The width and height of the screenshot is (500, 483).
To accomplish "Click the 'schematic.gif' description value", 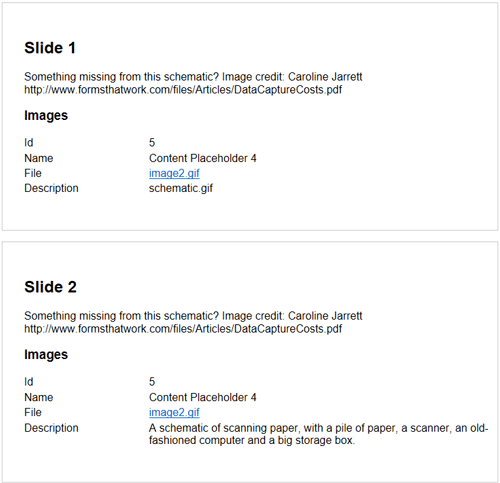I will [x=181, y=188].
